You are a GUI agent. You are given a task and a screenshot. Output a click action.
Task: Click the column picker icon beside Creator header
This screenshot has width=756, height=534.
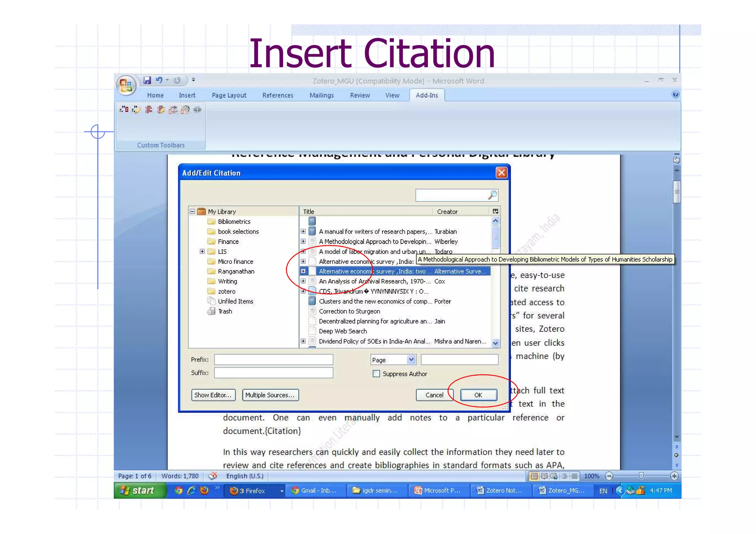point(495,211)
